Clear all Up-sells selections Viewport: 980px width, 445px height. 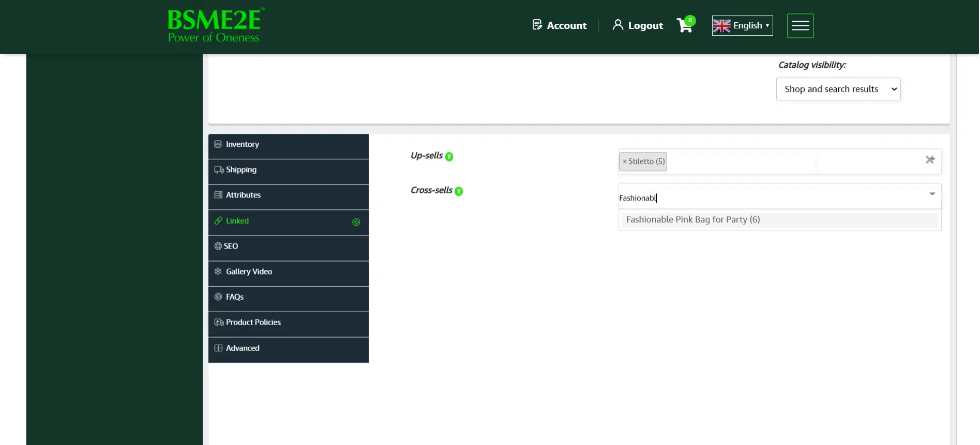[930, 160]
